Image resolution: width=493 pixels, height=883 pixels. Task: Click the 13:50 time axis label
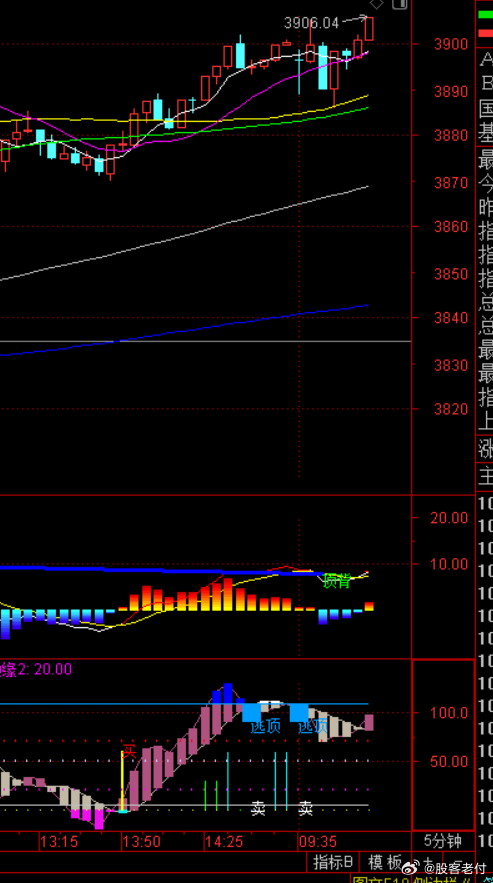click(141, 841)
